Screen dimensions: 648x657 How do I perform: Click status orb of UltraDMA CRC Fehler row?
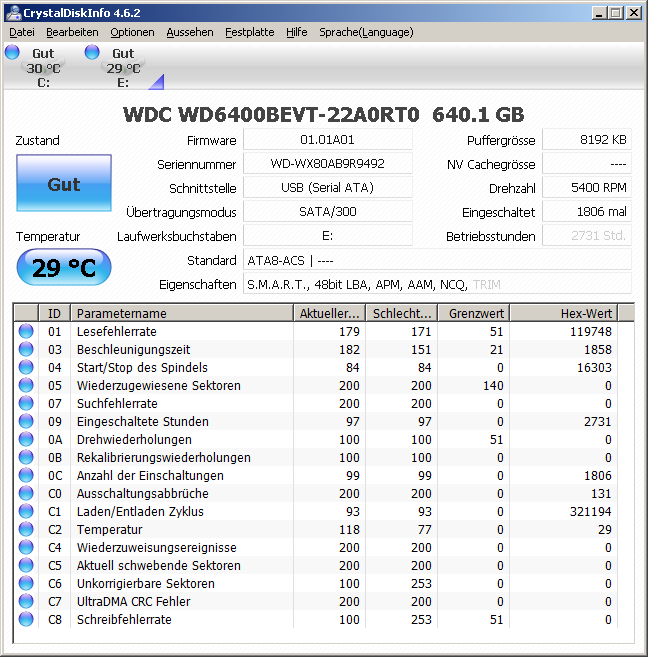26,601
